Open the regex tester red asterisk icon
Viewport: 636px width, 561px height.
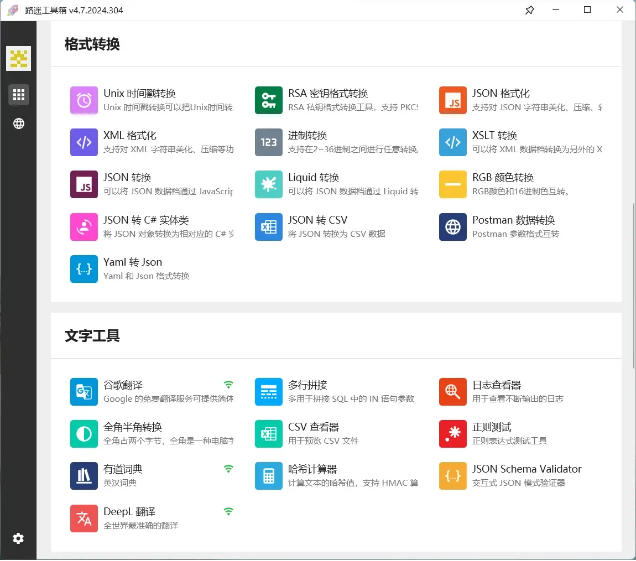pyautogui.click(x=453, y=434)
